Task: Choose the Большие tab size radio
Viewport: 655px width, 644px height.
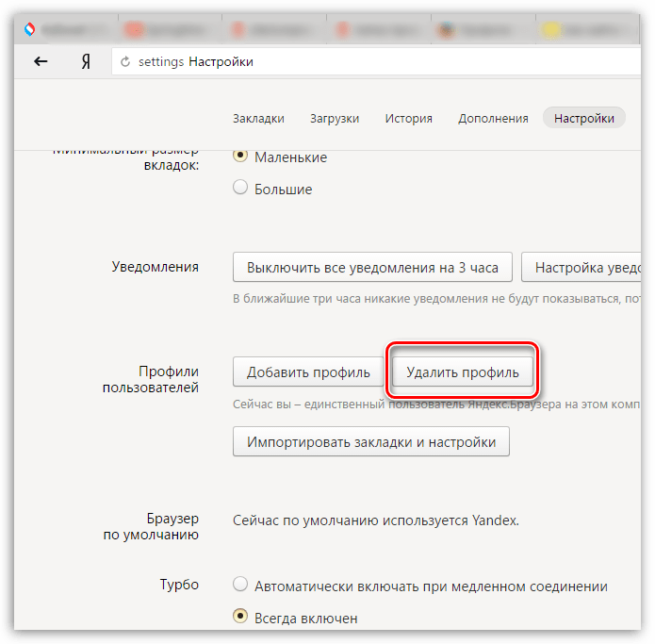Action: [240, 188]
